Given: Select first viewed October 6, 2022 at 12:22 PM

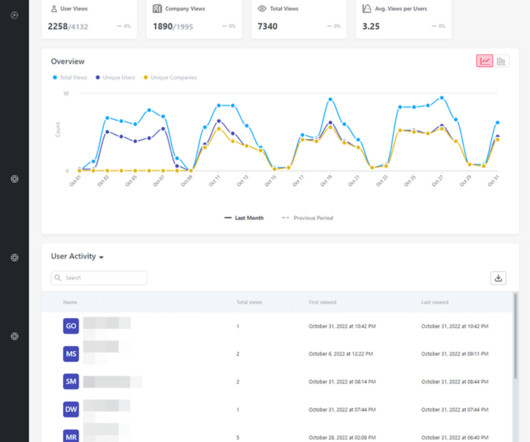Looking at the screenshot, I should point(341,354).
